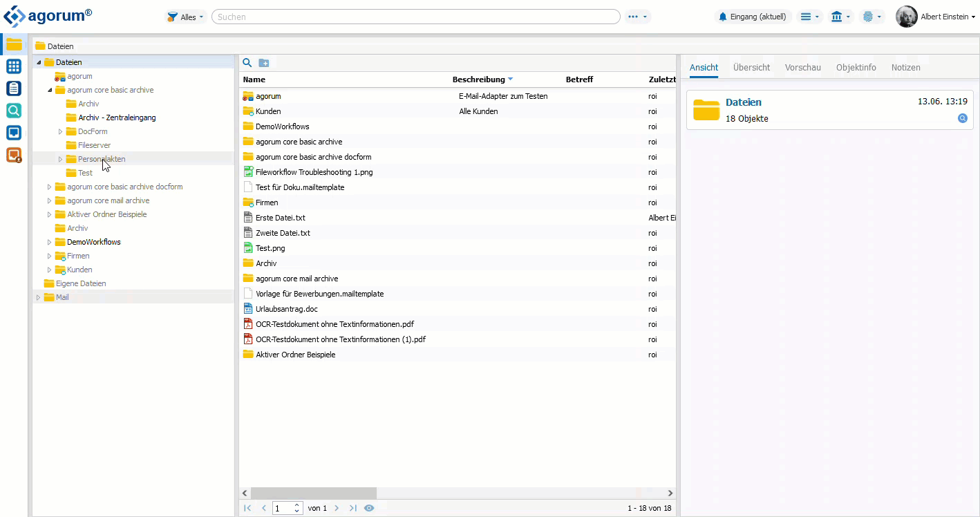Screen dimensions: 980x517
Task: Select Archiv - Zentraleingang in tree
Action: (x=117, y=117)
